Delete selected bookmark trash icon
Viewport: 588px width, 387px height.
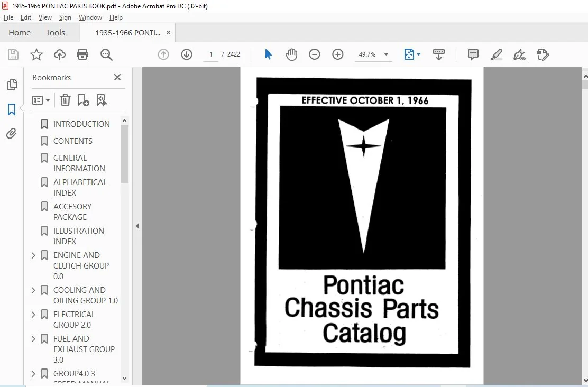pos(65,100)
